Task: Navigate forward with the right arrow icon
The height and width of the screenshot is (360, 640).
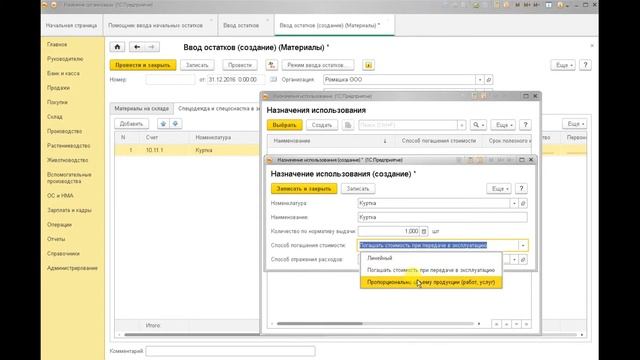Action: pos(151,47)
